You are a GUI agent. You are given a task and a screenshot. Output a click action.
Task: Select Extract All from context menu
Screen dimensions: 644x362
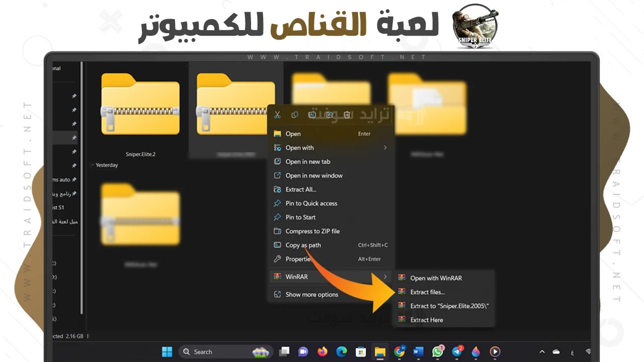tap(302, 190)
